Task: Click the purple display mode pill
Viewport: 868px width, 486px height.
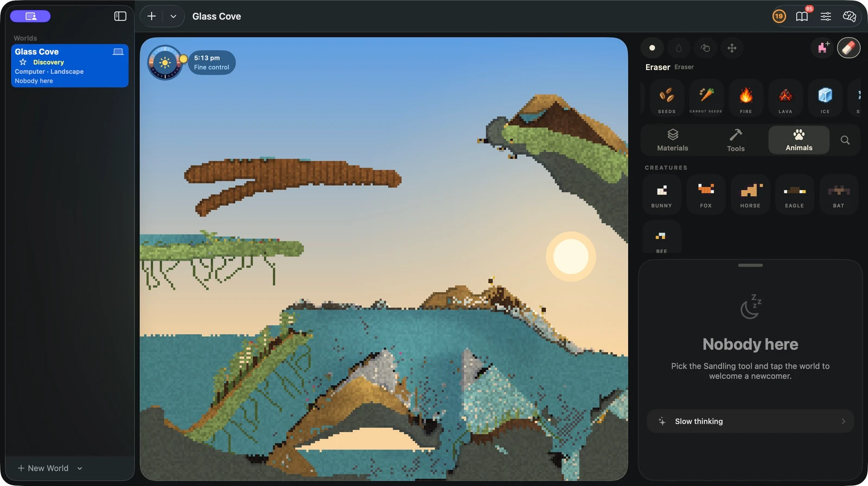Action: (x=30, y=16)
